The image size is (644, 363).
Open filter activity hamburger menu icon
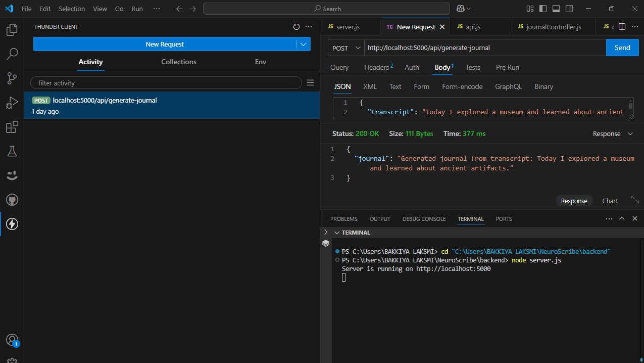(311, 82)
